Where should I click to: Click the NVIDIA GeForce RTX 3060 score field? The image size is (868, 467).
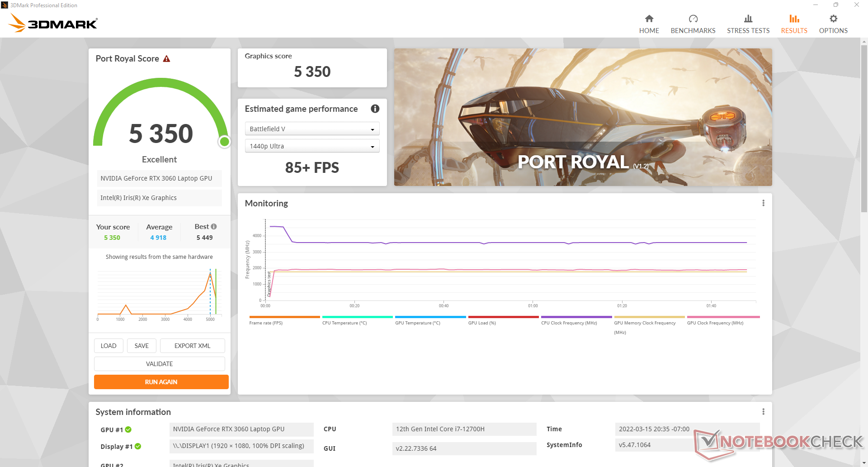pos(159,178)
